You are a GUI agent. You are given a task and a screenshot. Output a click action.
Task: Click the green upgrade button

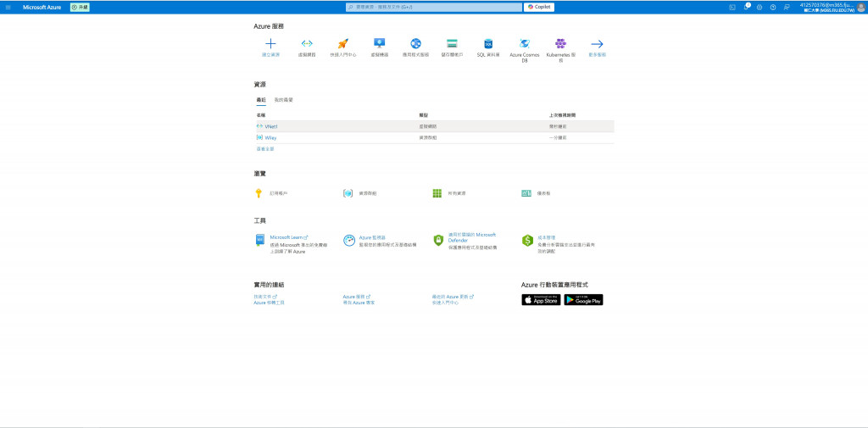click(x=80, y=7)
